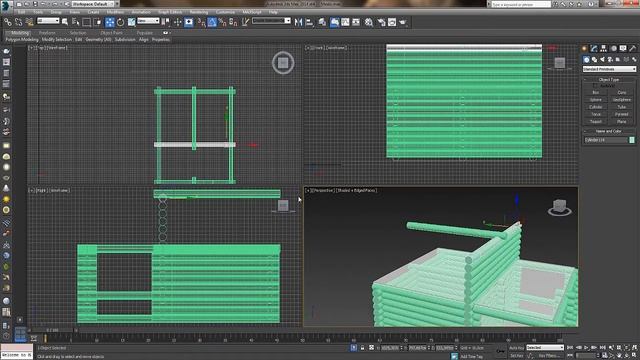Collapse the Name and Color rollout
The width and height of the screenshot is (640, 360).
coord(609,131)
